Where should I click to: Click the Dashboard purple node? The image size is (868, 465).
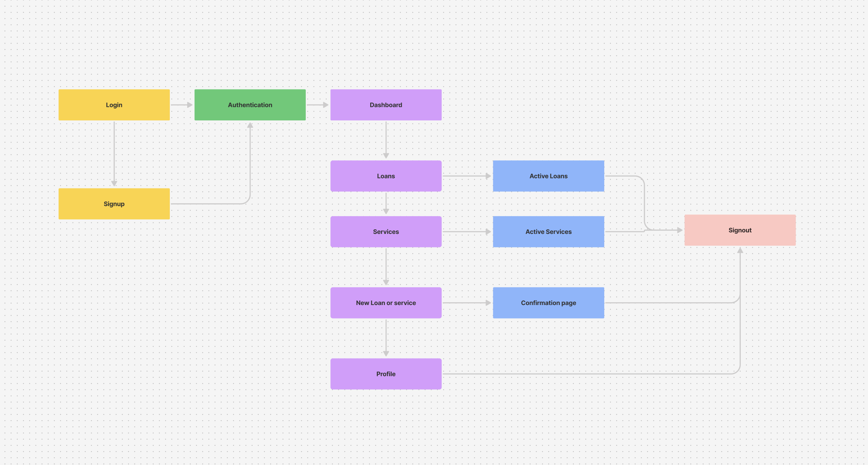pyautogui.click(x=386, y=105)
